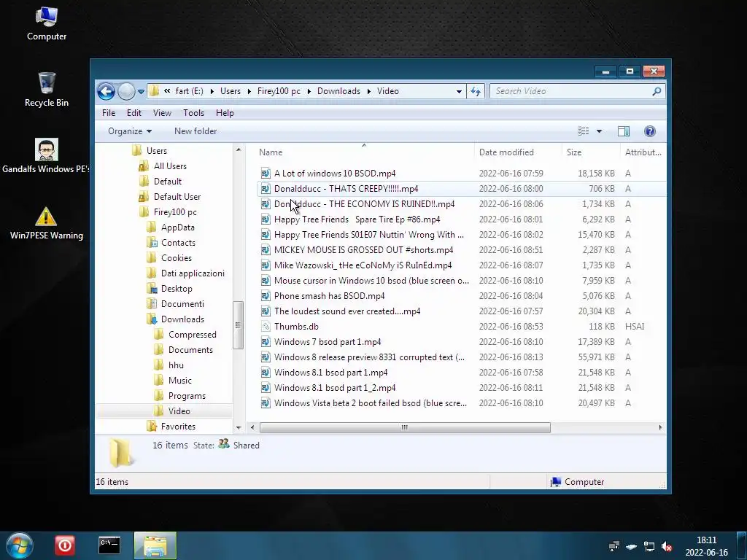Expand the arrow after Users in address bar
Image resolution: width=747 pixels, height=560 pixels.
pyautogui.click(x=249, y=91)
